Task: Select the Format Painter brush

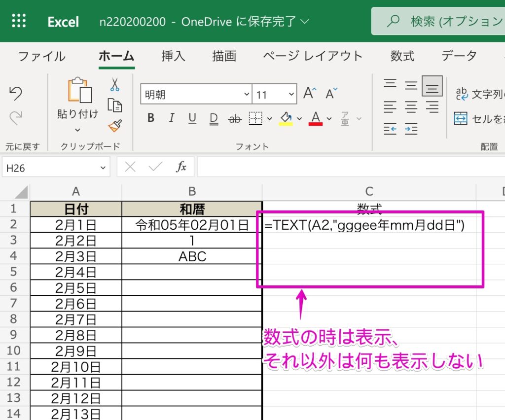Action: point(114,126)
